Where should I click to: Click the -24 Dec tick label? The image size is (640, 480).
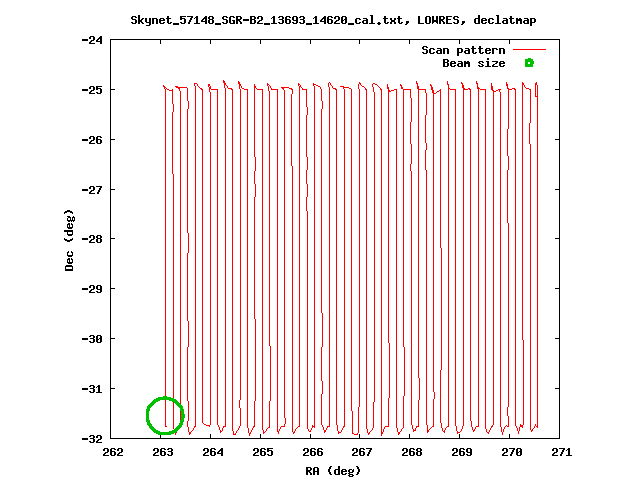pyautogui.click(x=92, y=40)
